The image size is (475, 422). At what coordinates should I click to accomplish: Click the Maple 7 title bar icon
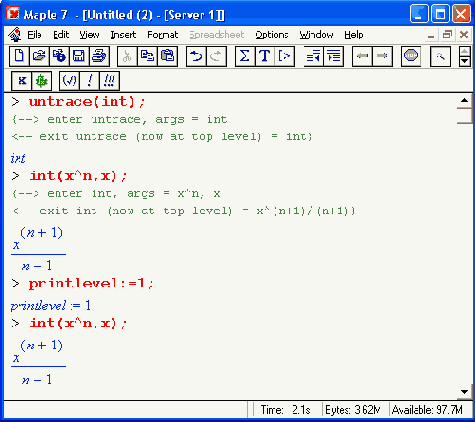(13, 14)
